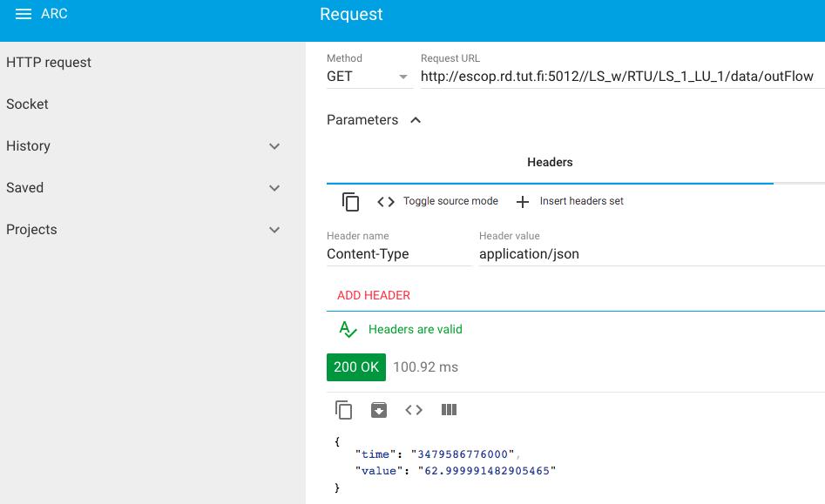The width and height of the screenshot is (825, 504).
Task: Copy response body to clipboard
Action: pos(344,410)
